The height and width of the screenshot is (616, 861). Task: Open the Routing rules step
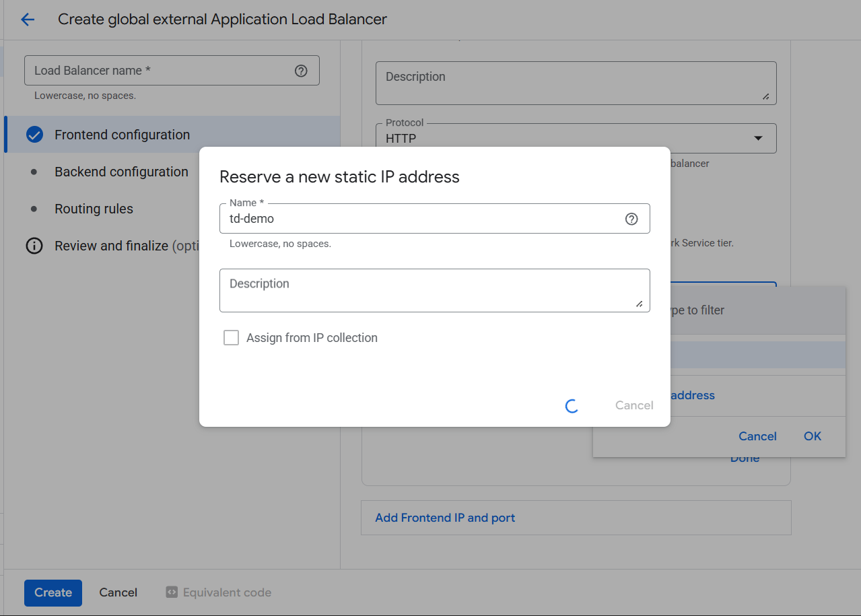pyautogui.click(x=94, y=209)
